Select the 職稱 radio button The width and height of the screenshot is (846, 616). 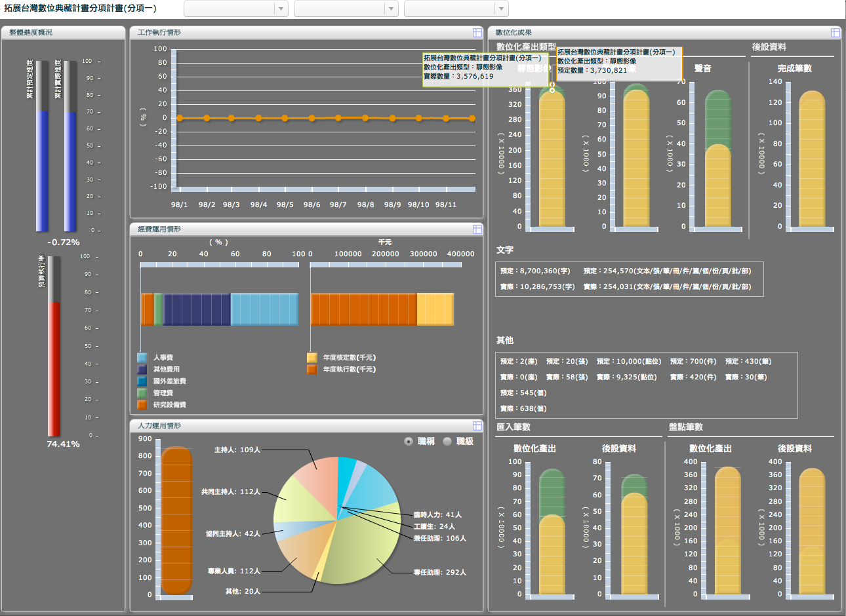[409, 442]
